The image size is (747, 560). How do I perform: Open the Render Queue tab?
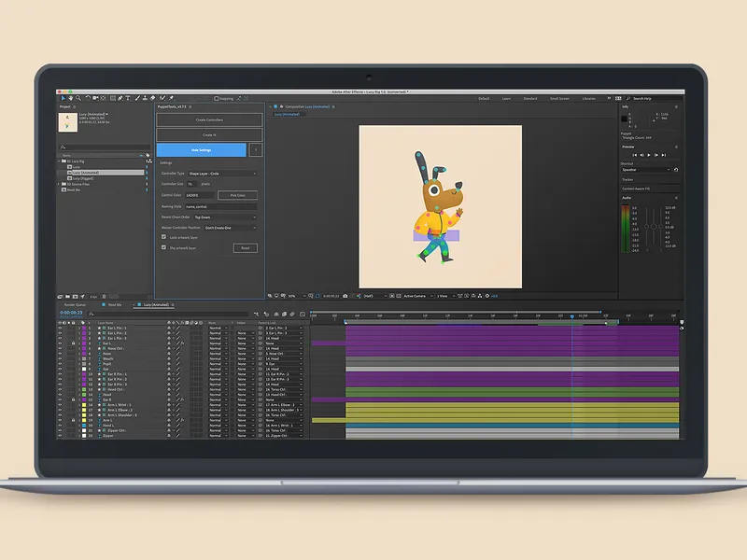pos(75,305)
